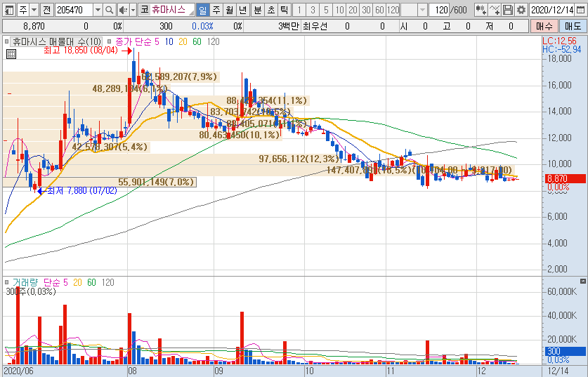Choose the 5 interval button

coord(326,10)
